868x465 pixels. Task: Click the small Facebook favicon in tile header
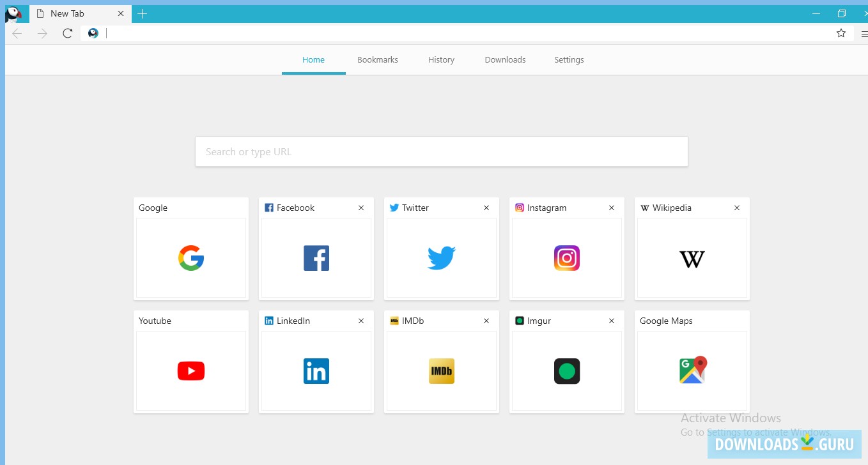(x=269, y=208)
